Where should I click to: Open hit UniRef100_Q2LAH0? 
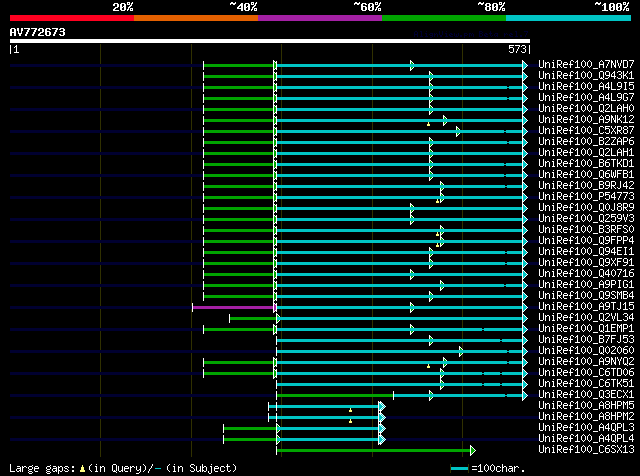pyautogui.click(x=586, y=109)
